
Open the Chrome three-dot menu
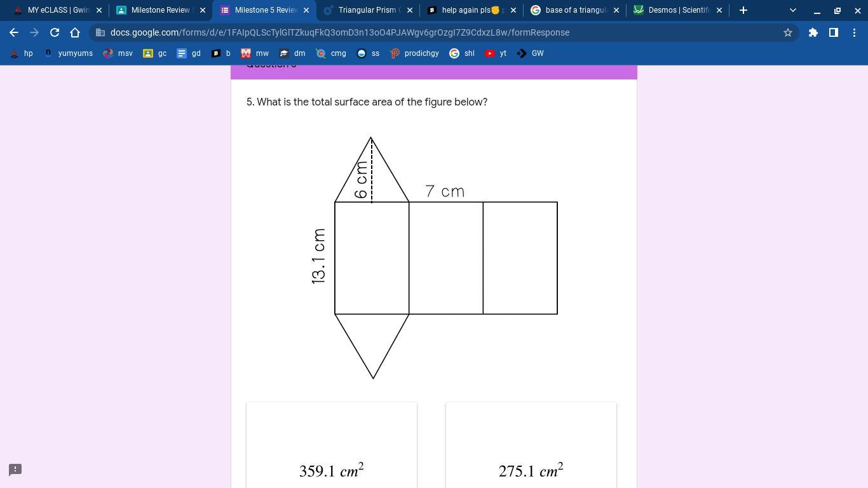pos(854,32)
